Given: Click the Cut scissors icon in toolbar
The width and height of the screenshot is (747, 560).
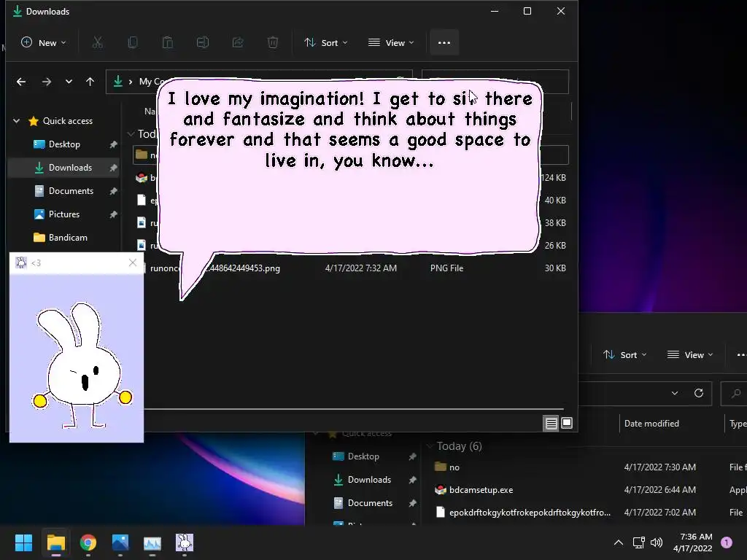Looking at the screenshot, I should coord(98,43).
